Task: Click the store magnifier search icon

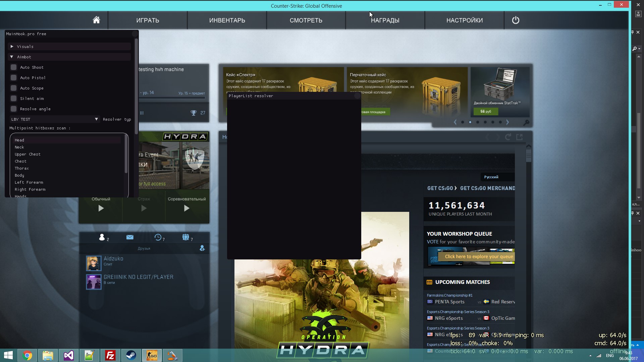Action: pyautogui.click(x=526, y=123)
